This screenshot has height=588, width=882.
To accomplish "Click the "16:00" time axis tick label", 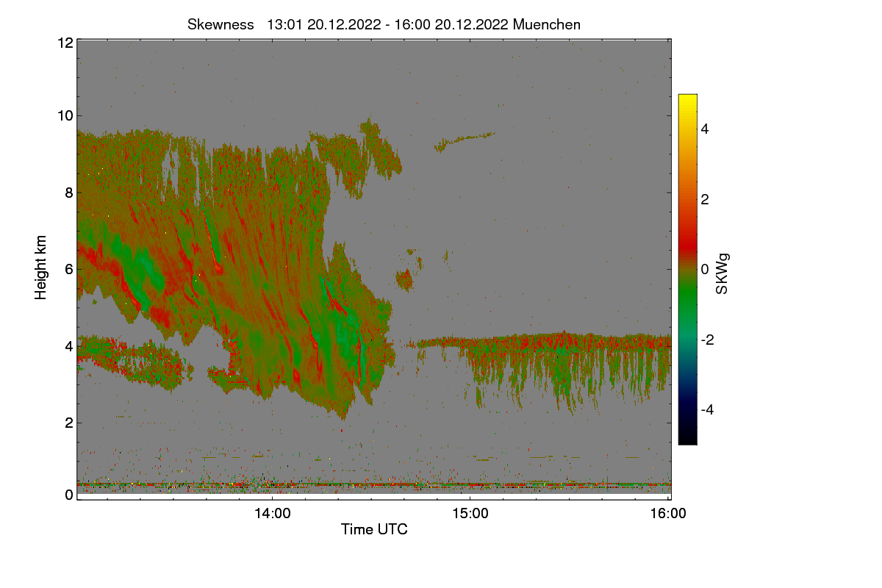I will point(669,514).
